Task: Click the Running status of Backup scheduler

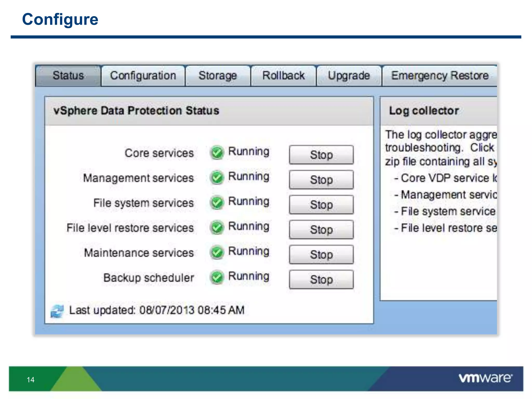Action: [x=249, y=276]
